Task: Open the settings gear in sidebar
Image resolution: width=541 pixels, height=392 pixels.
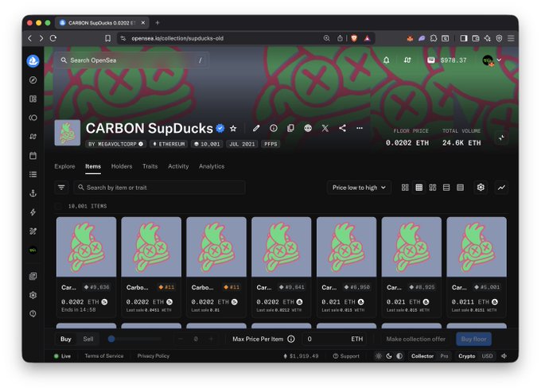Action: tap(33, 295)
